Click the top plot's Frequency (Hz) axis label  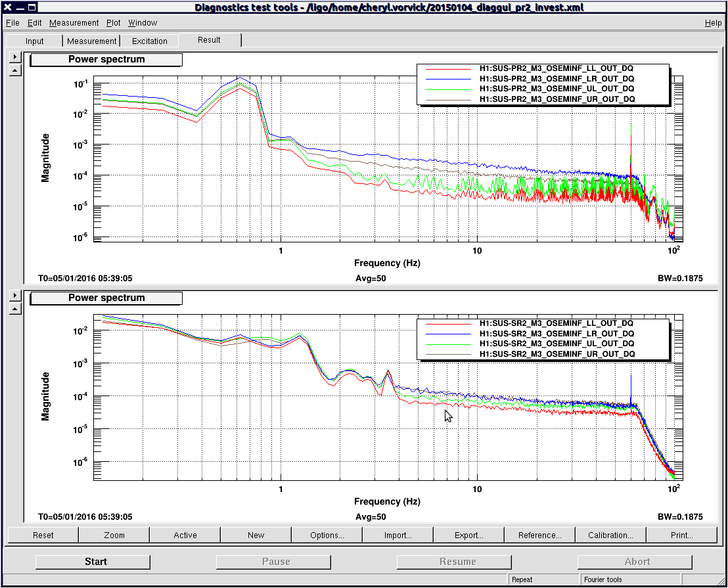click(x=387, y=263)
